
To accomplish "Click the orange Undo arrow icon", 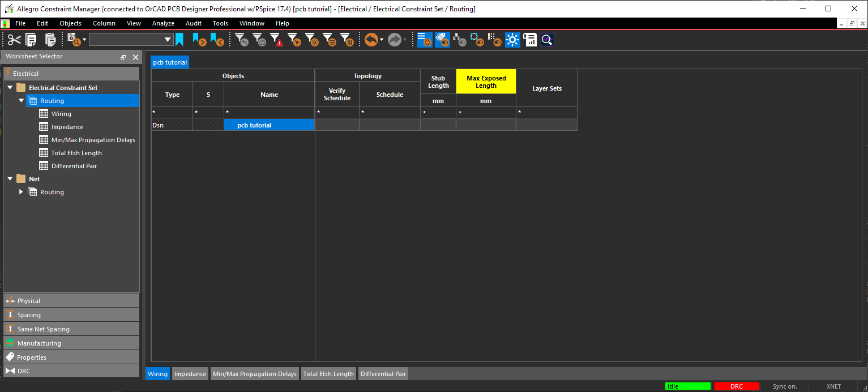I will click(x=371, y=40).
